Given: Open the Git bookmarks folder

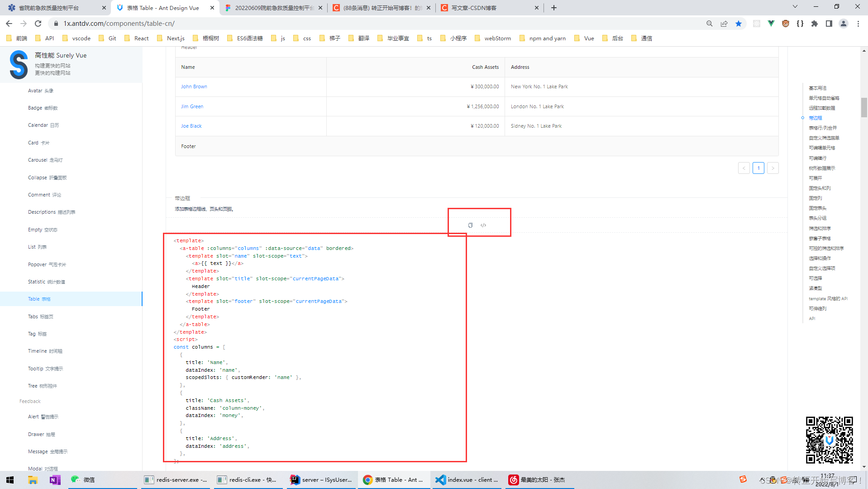Looking at the screenshot, I should 107,38.
